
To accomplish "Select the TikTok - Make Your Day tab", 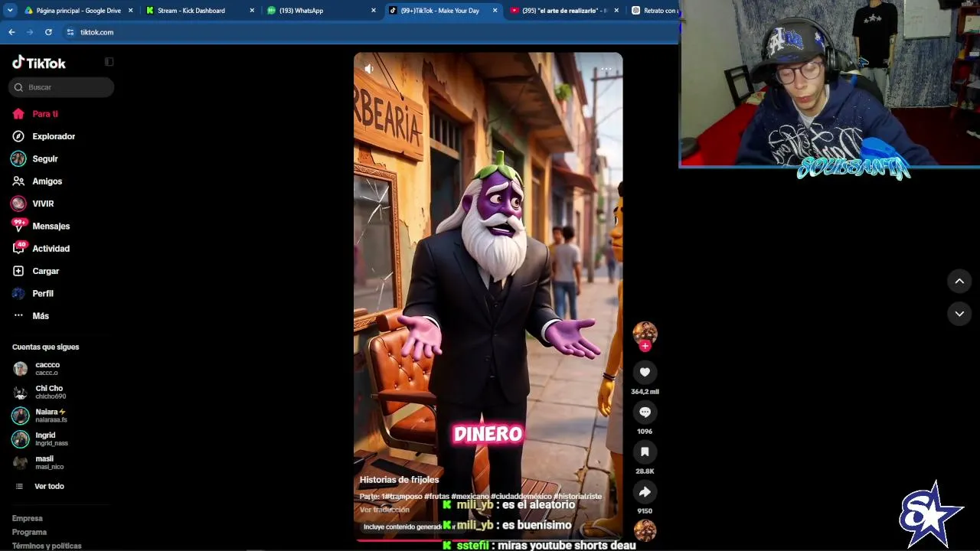I will pyautogui.click(x=443, y=11).
